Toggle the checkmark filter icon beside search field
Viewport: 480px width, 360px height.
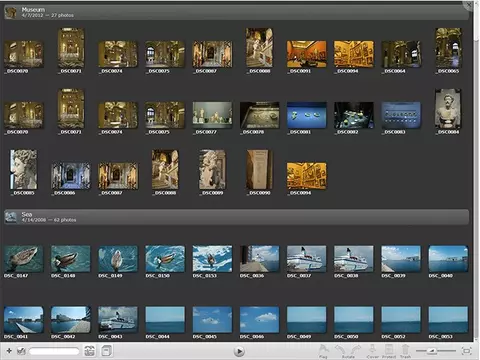[x=21, y=351]
